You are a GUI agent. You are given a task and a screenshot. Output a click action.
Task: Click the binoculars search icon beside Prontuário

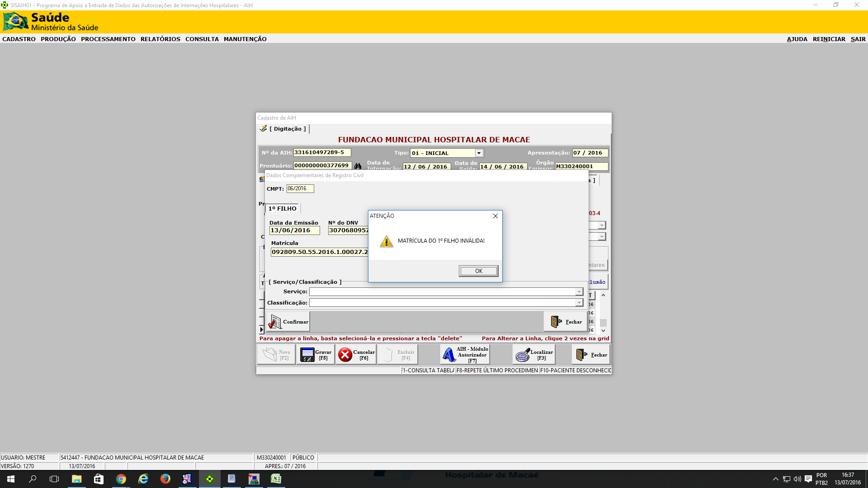(358, 166)
